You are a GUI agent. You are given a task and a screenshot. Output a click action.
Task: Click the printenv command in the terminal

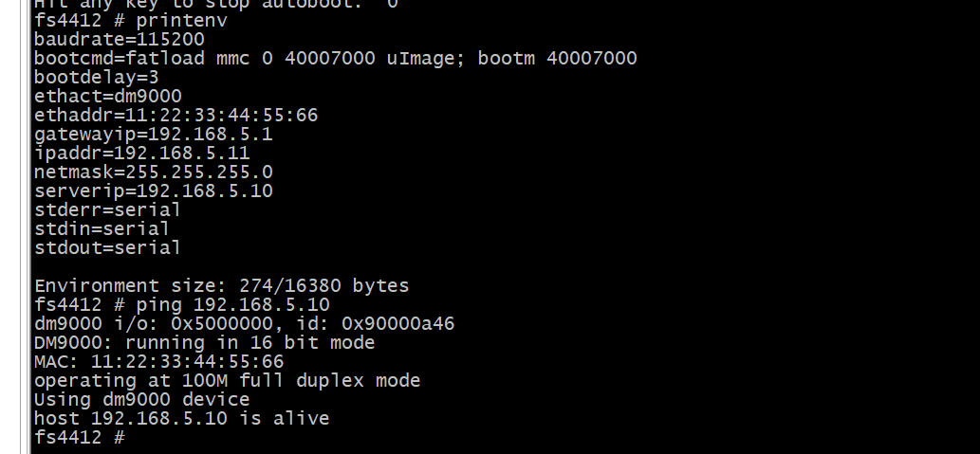tap(182, 21)
